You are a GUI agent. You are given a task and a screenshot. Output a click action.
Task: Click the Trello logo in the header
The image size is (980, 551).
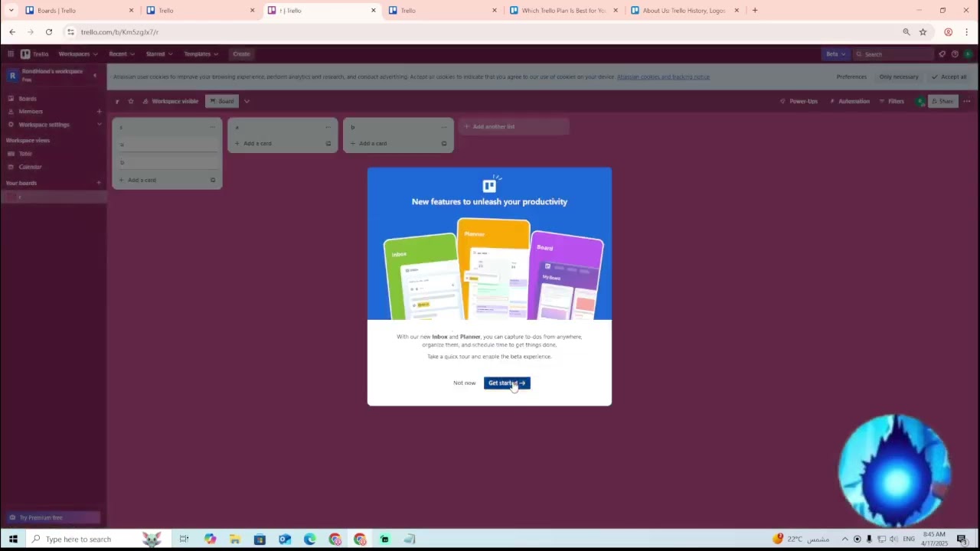point(34,54)
